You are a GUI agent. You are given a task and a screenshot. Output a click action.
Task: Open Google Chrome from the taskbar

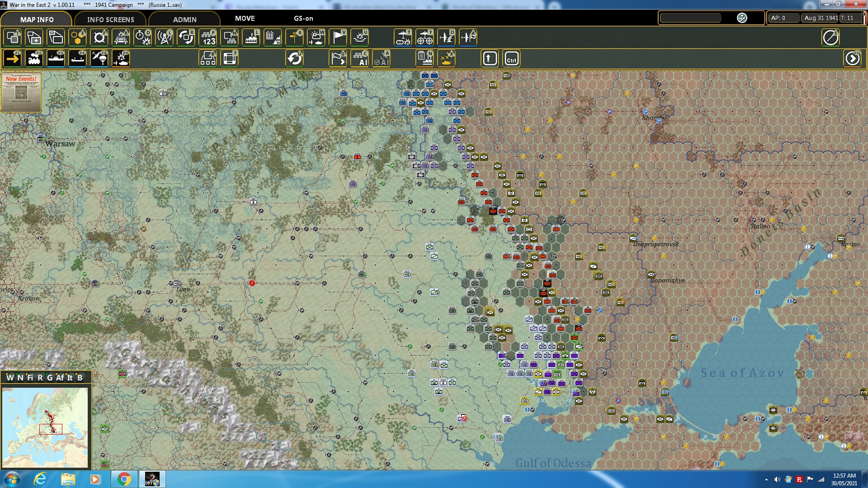124,479
